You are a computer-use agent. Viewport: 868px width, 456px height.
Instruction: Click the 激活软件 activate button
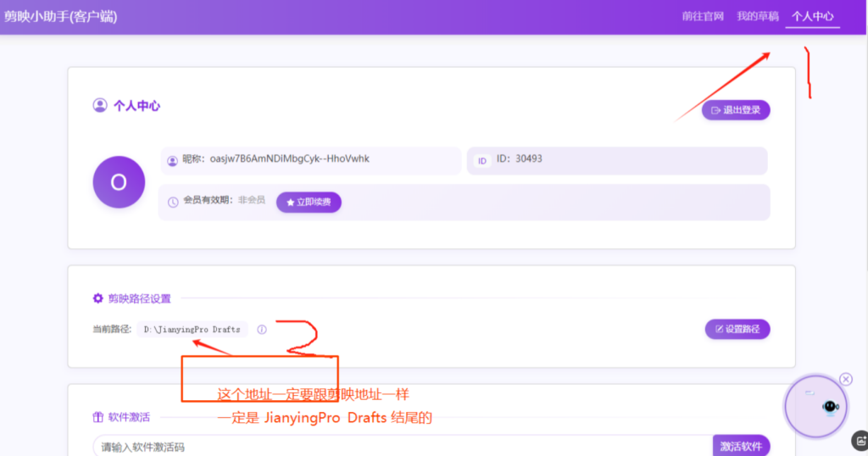click(741, 446)
